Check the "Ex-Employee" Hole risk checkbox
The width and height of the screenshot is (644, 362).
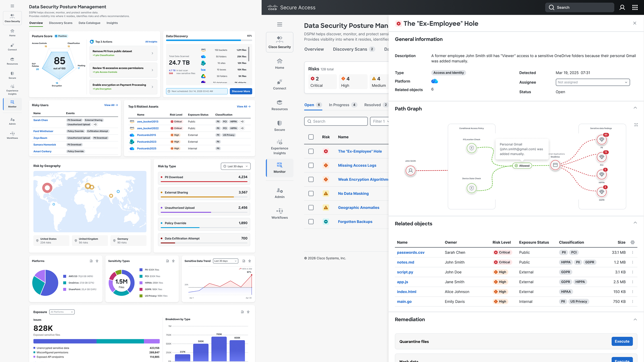pyautogui.click(x=311, y=151)
